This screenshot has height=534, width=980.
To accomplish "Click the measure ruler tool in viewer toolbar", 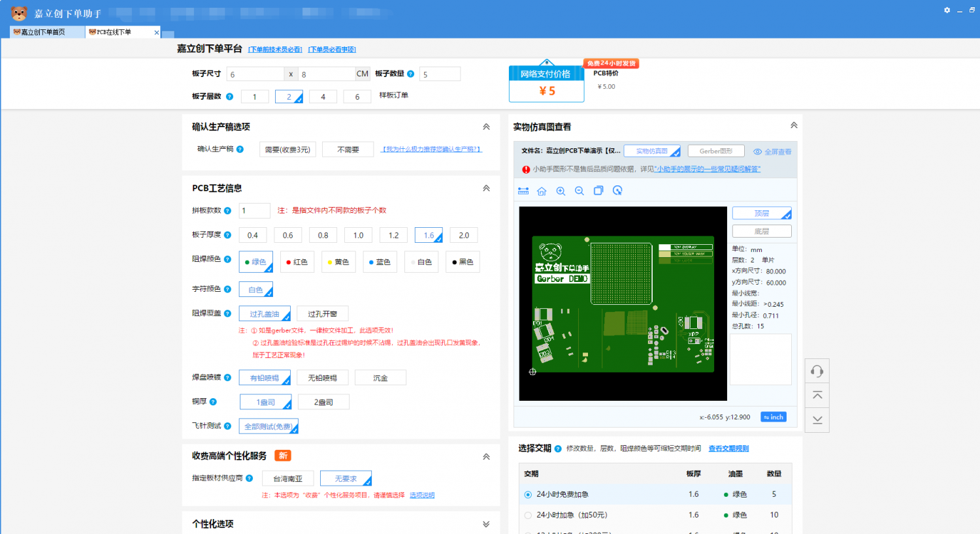I will click(x=523, y=191).
